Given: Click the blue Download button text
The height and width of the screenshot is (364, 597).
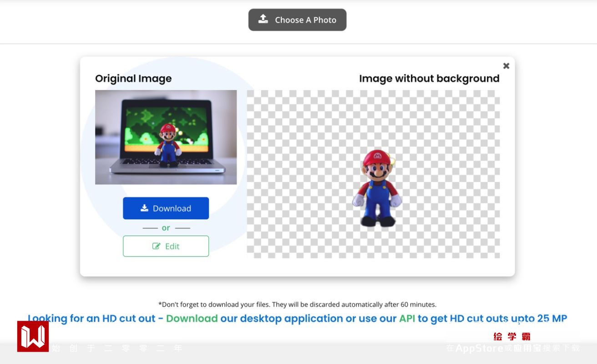Looking at the screenshot, I should tap(172, 208).
